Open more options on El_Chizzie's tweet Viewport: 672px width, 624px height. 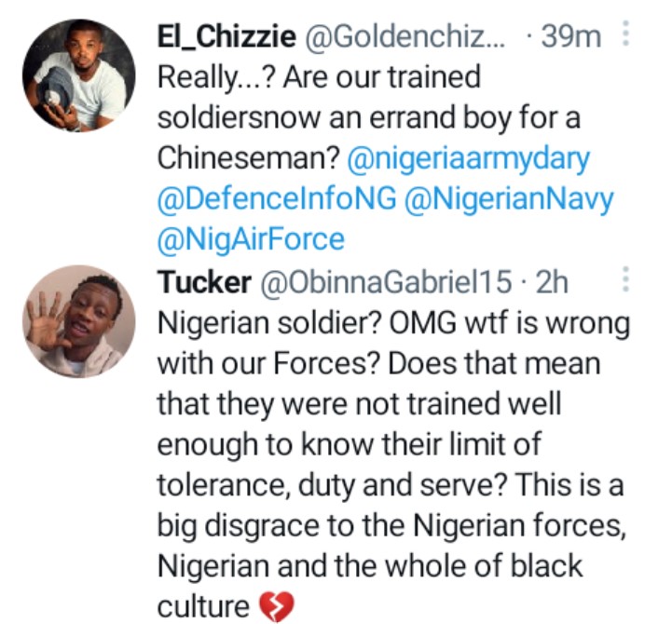(x=626, y=35)
